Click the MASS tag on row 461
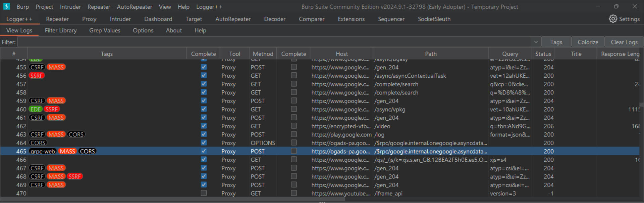Viewport: 644px width, 203px height. click(56, 118)
